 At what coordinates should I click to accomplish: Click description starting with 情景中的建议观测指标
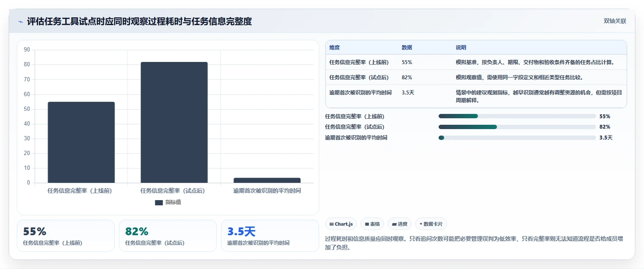(x=539, y=97)
